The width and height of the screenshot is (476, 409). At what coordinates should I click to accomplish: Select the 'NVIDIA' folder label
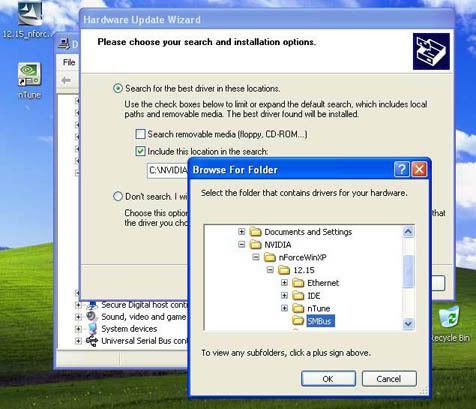[x=278, y=245]
